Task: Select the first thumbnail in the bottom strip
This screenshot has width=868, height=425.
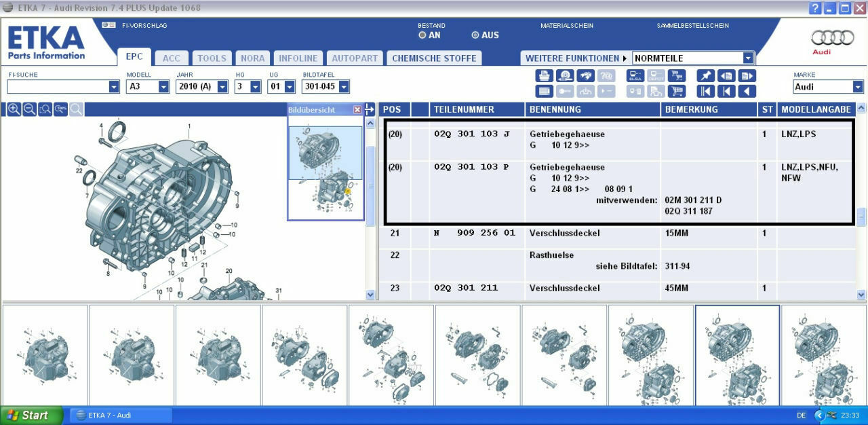Action: click(44, 355)
